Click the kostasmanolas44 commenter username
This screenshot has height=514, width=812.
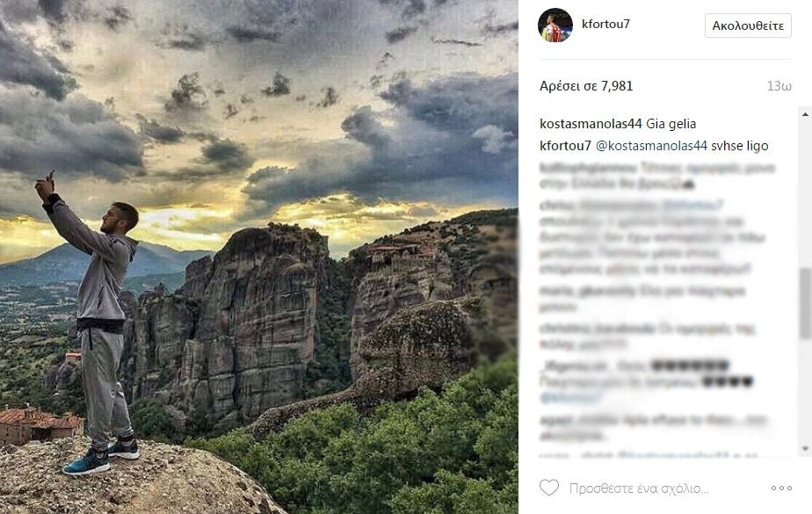click(591, 124)
